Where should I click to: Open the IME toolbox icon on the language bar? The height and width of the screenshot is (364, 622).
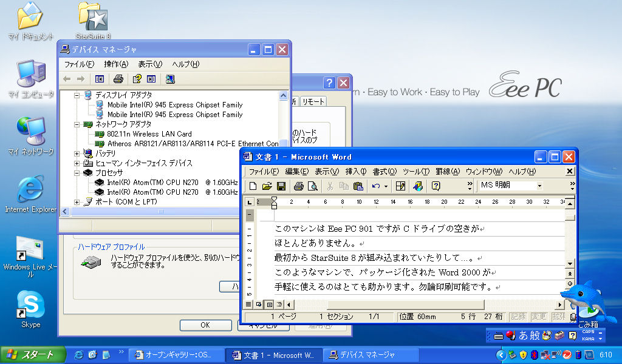(x=559, y=336)
